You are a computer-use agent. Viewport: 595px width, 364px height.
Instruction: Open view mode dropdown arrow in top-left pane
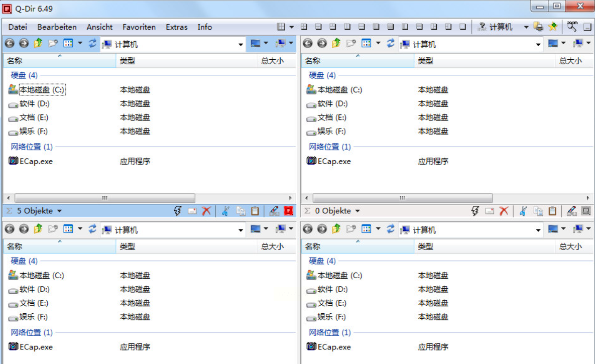tap(80, 43)
